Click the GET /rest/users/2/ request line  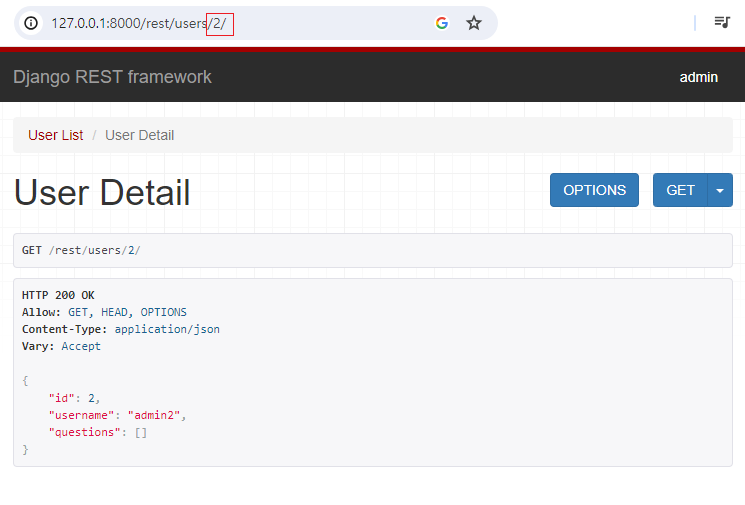click(81, 250)
